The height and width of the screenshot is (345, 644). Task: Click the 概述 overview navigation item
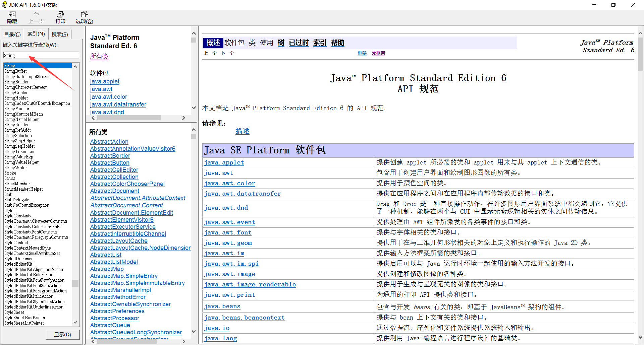tap(213, 43)
